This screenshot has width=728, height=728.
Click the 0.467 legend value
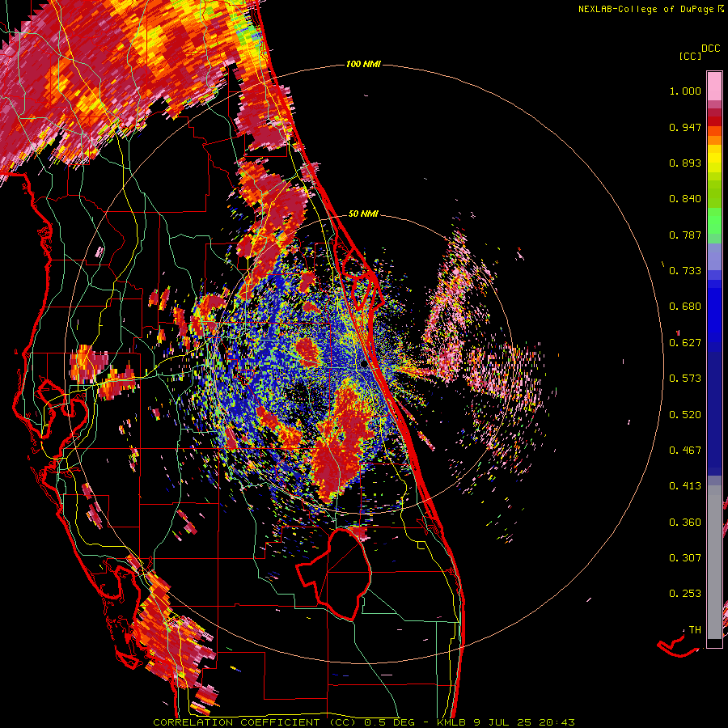point(685,451)
